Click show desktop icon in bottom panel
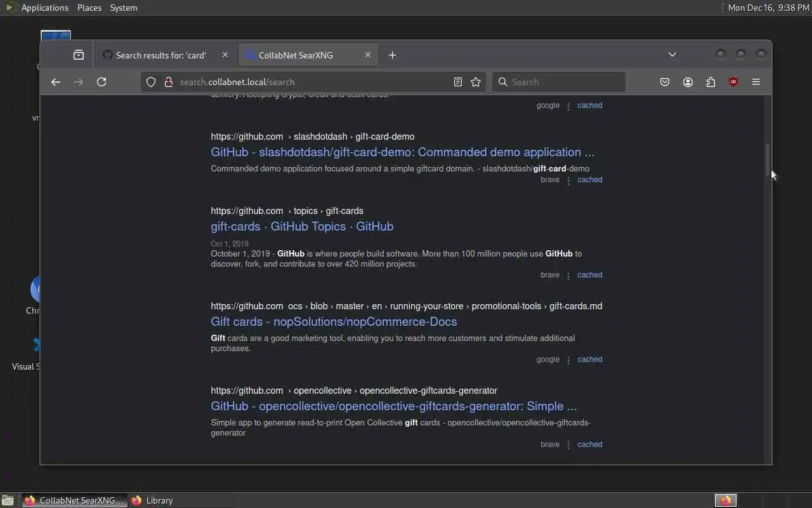The image size is (812, 508). click(8, 500)
